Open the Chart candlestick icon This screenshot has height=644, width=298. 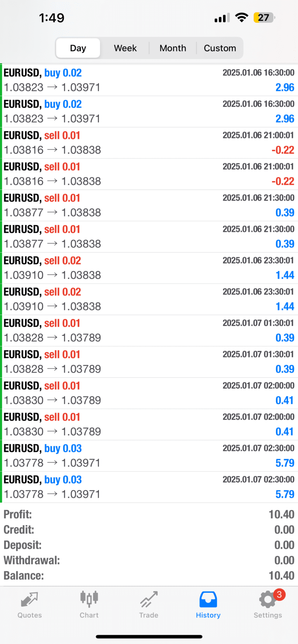[89, 599]
